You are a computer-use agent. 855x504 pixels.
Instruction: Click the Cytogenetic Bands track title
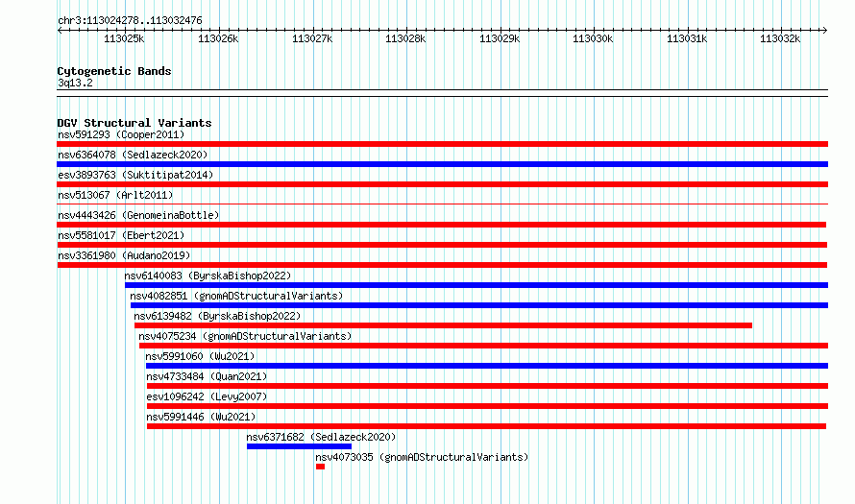click(x=114, y=71)
